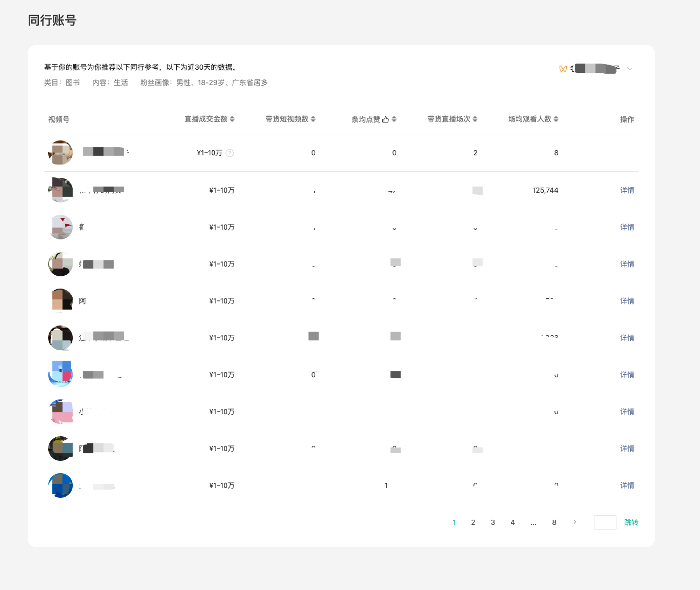Sort by 直播成交金额 column arrows
The width and height of the screenshot is (700, 590).
click(x=232, y=119)
